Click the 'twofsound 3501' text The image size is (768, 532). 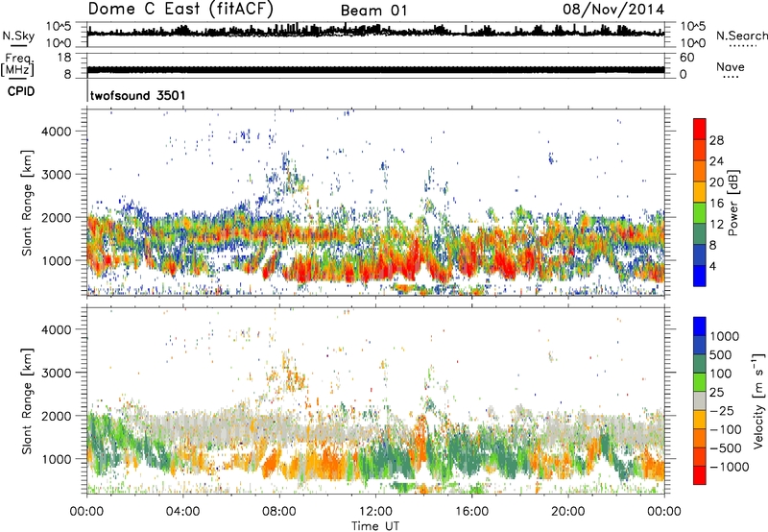coord(137,95)
